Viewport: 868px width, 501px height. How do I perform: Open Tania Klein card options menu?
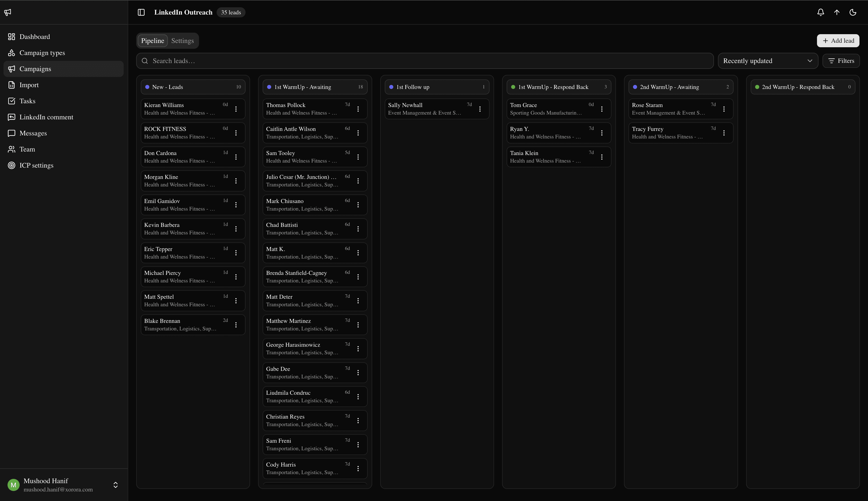[x=602, y=157]
